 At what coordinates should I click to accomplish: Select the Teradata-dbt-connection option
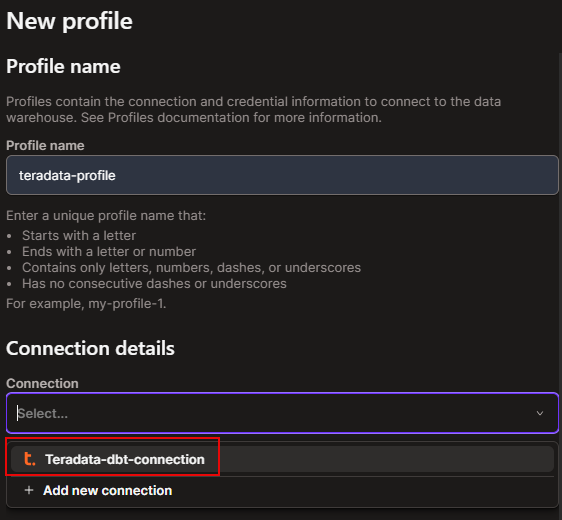pos(282,459)
